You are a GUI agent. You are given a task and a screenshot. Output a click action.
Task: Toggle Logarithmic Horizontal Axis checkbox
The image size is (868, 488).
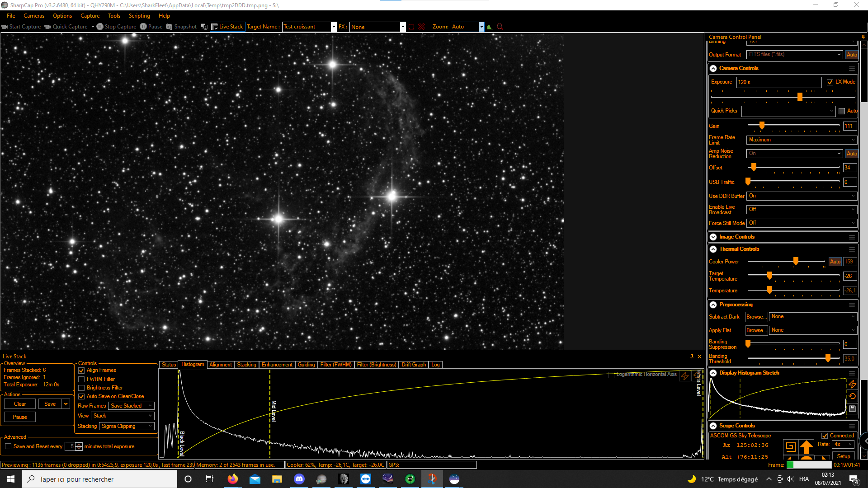(611, 375)
